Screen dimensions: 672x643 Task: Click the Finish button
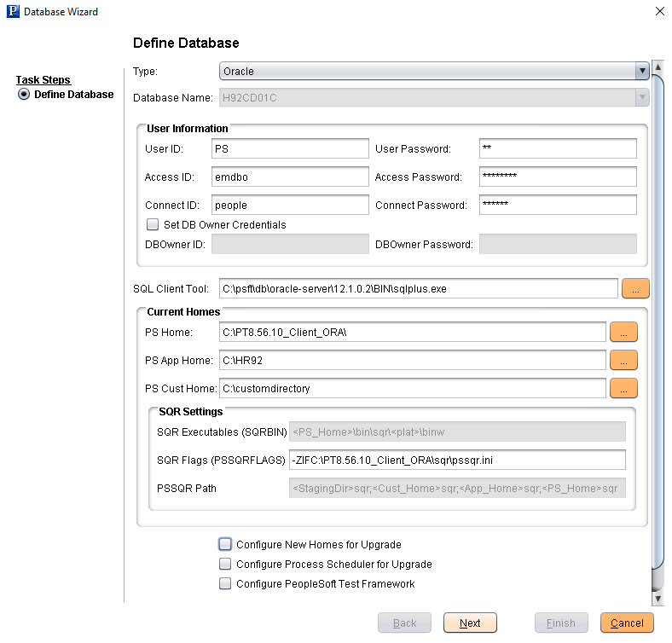[561, 623]
